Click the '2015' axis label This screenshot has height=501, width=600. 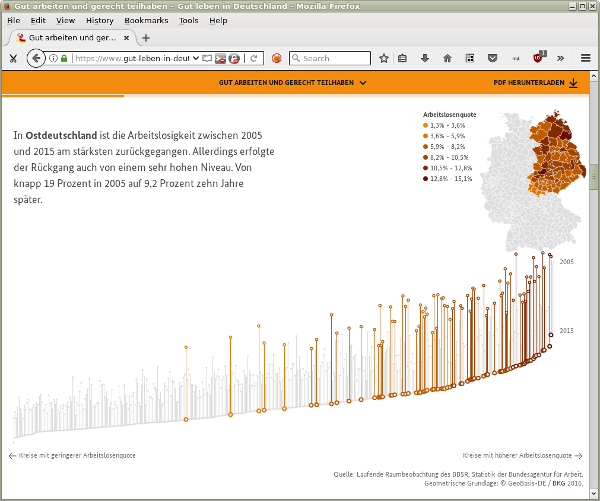[x=566, y=330]
